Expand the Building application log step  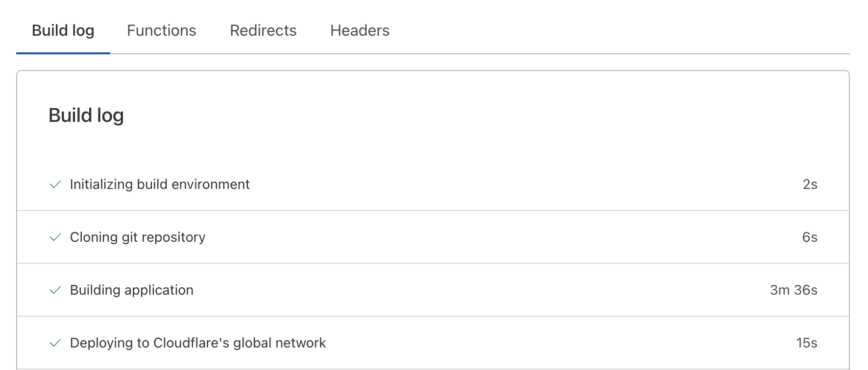point(132,290)
